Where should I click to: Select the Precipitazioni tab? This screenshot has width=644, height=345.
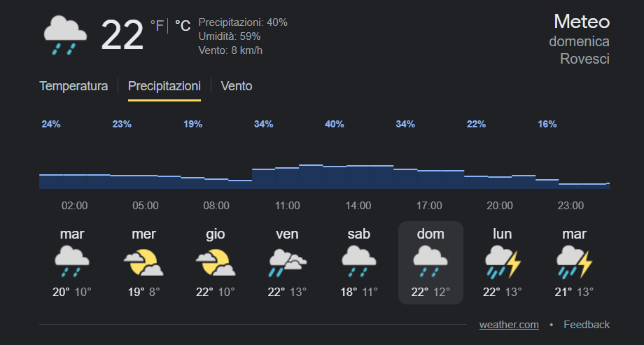[x=164, y=86]
